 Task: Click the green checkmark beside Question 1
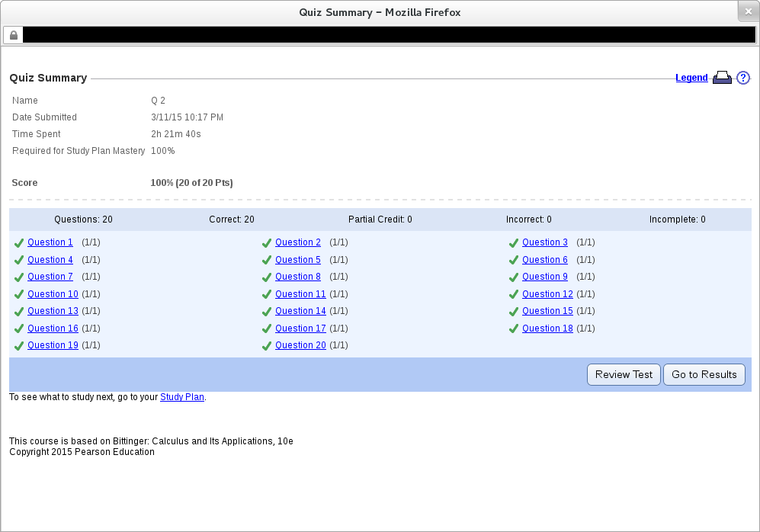(19, 243)
